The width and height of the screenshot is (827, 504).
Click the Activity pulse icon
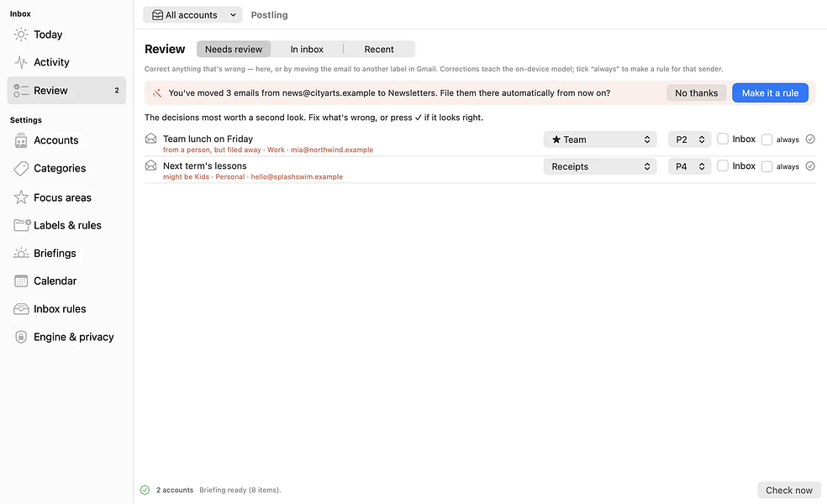(x=21, y=62)
